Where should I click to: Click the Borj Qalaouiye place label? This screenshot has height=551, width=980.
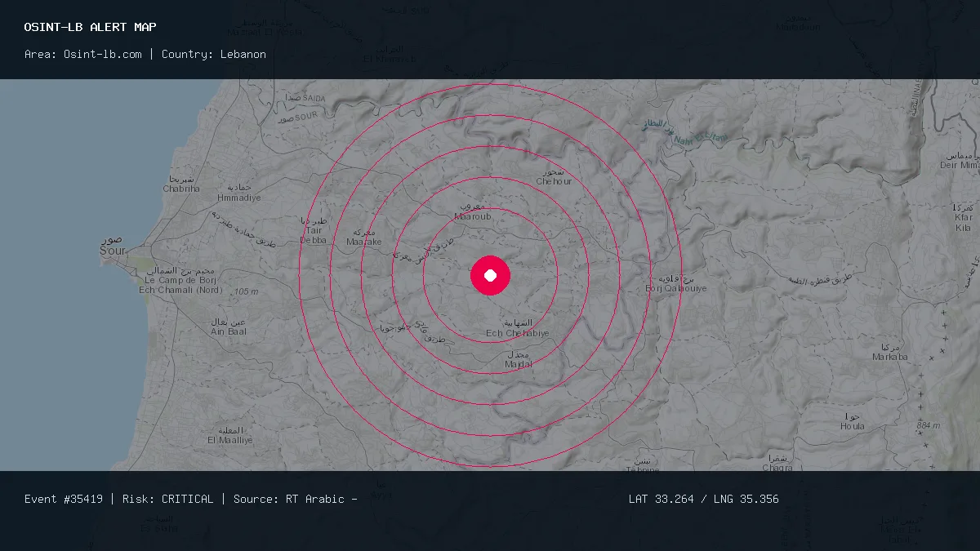coord(675,283)
